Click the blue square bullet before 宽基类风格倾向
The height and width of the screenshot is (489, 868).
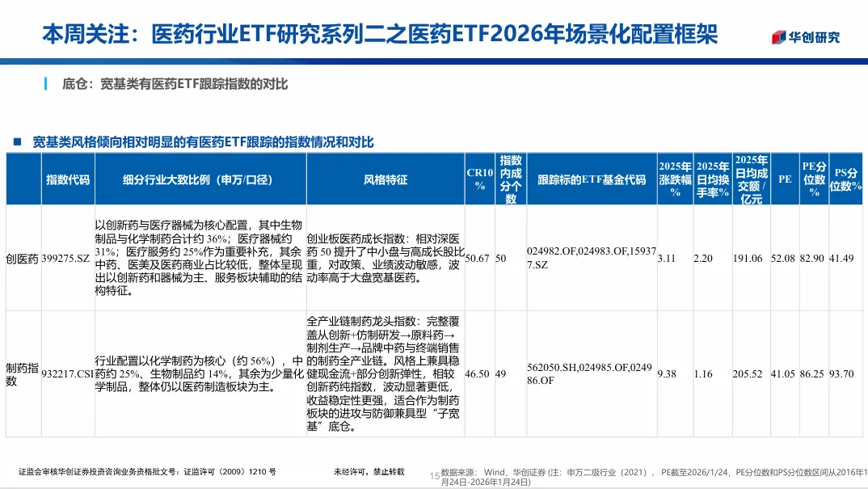point(17,142)
